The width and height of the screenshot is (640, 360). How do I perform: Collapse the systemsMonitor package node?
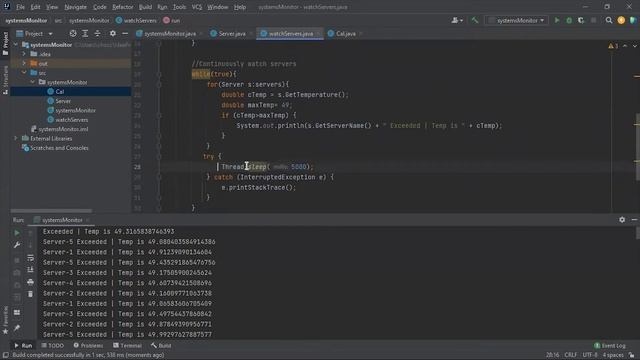33,82
